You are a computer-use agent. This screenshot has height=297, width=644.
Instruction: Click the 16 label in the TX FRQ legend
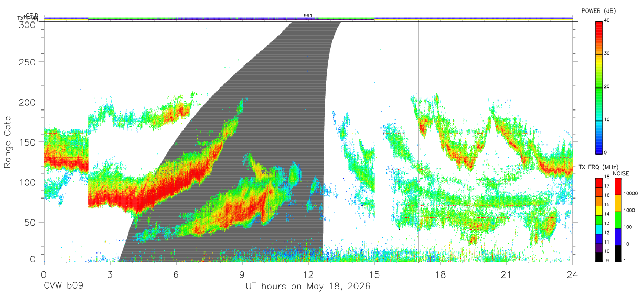pyautogui.click(x=606, y=196)
